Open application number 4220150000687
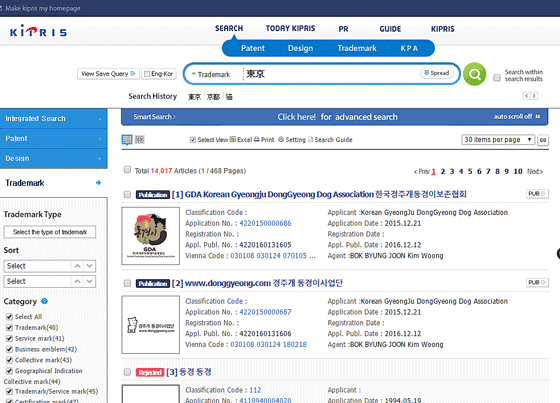Screen dimensions: 560x403 click(265, 312)
